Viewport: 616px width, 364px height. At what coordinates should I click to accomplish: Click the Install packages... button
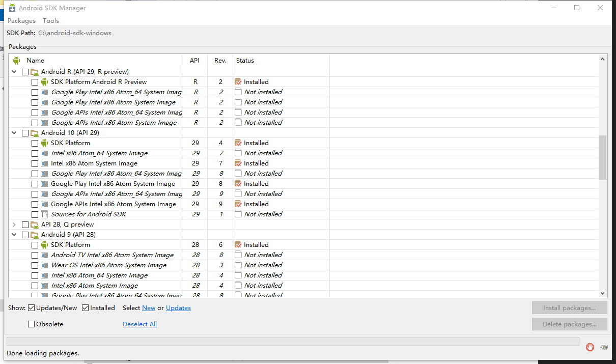pos(570,308)
